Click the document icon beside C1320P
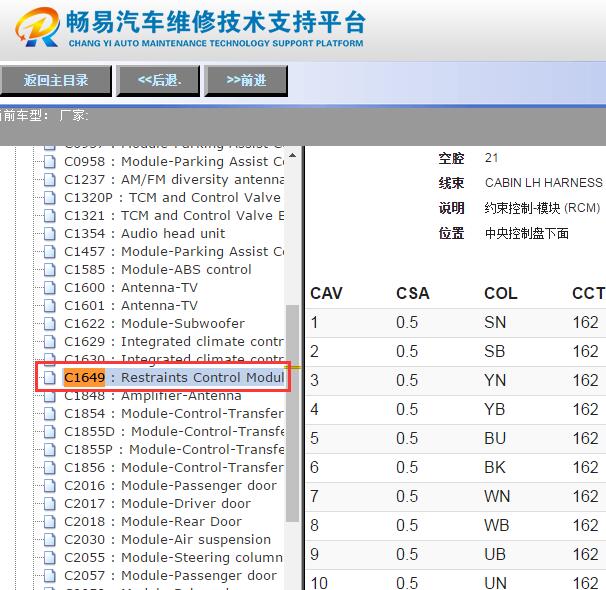 (x=49, y=198)
